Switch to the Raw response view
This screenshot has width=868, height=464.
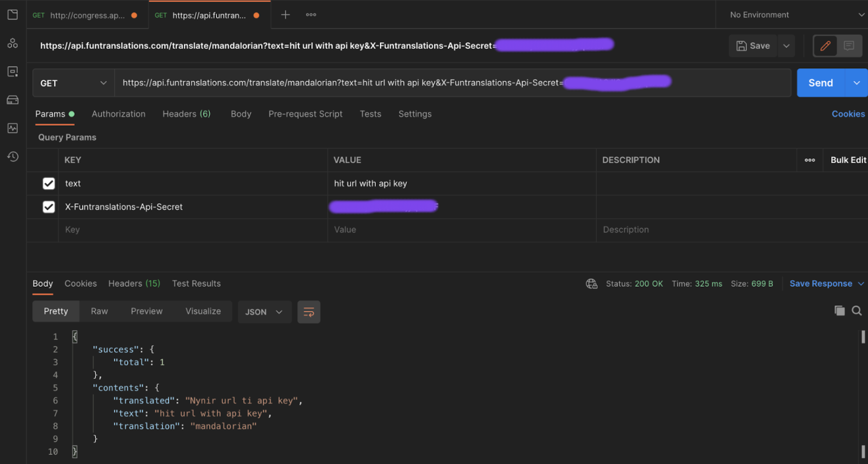pyautogui.click(x=99, y=311)
